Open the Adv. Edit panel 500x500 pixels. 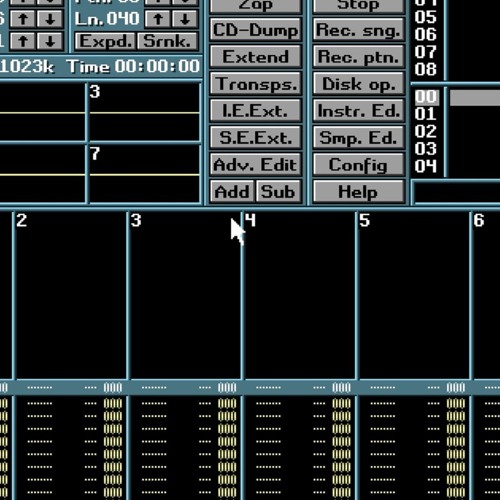click(x=256, y=164)
